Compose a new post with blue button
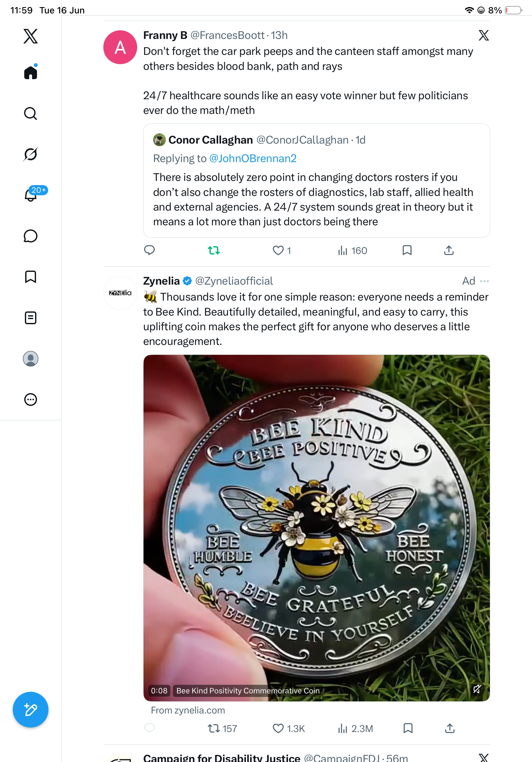This screenshot has height=762, width=532. click(x=31, y=710)
